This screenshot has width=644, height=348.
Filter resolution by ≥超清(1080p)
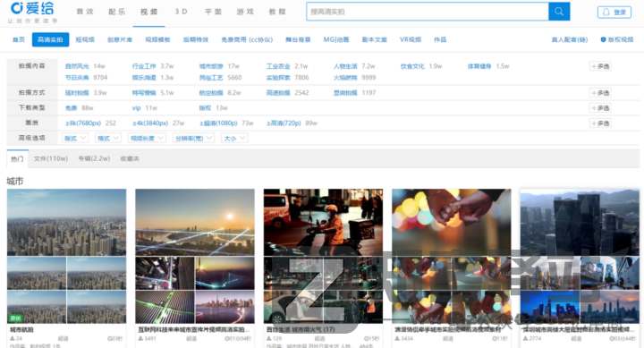click(226, 123)
